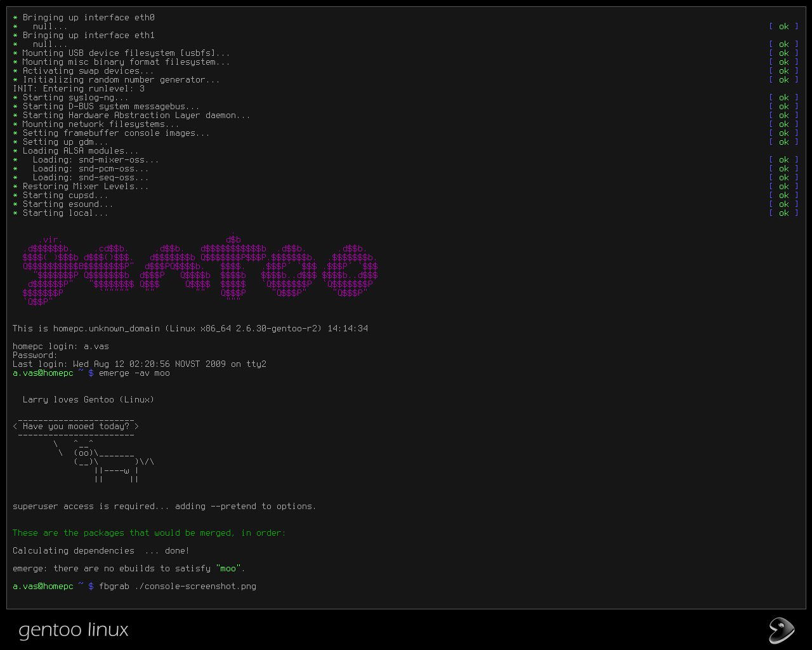Viewport: 812px width, 650px height.
Task: Click 'Have you mooed today?' speech bubble
Action: tap(76, 427)
